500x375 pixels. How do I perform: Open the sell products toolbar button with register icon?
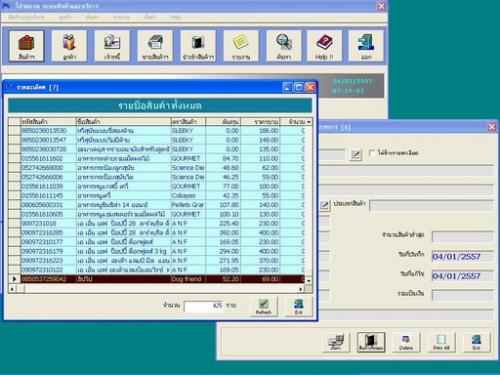click(x=155, y=46)
